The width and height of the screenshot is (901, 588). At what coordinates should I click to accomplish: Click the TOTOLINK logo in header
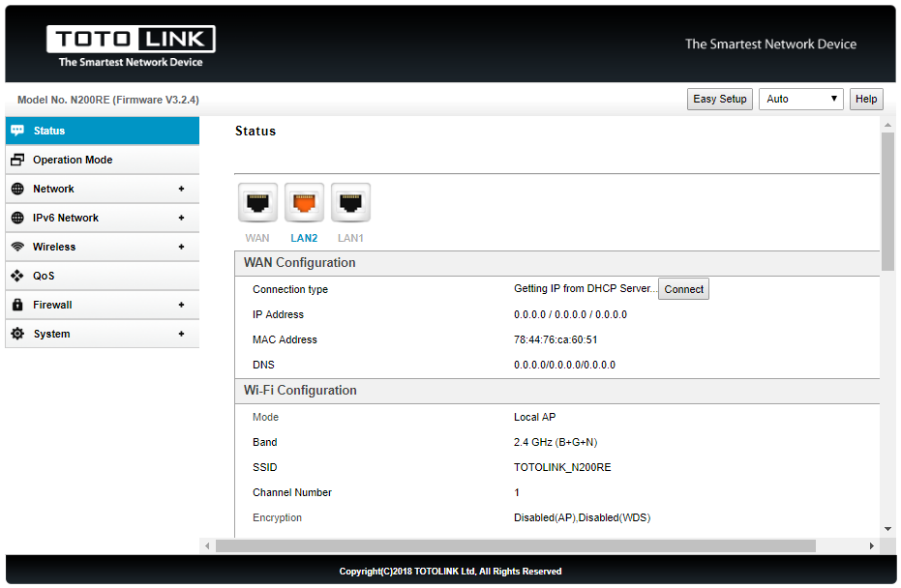click(x=131, y=46)
